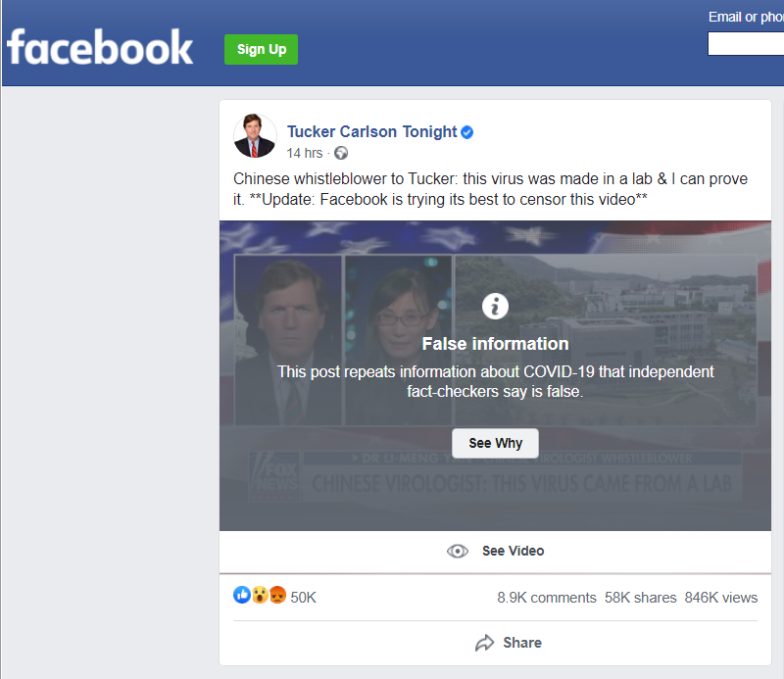Click the Angry reaction emoji icon

(276, 595)
